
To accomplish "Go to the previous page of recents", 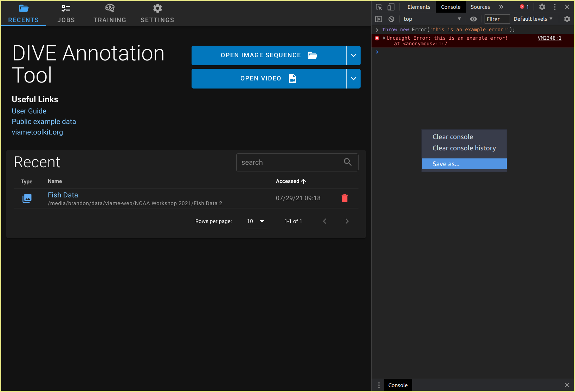I will [325, 221].
